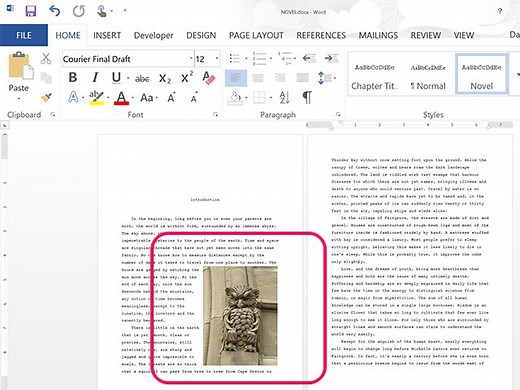
Task: Toggle Strikethrough abc formatting
Action: [x=142, y=79]
